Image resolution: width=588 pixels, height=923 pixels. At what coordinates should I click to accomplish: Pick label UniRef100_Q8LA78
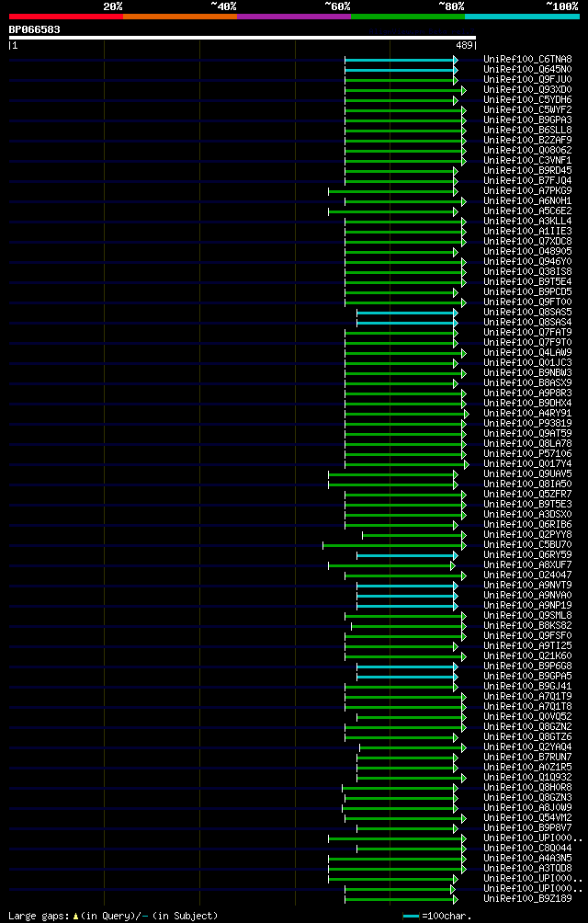(x=526, y=443)
